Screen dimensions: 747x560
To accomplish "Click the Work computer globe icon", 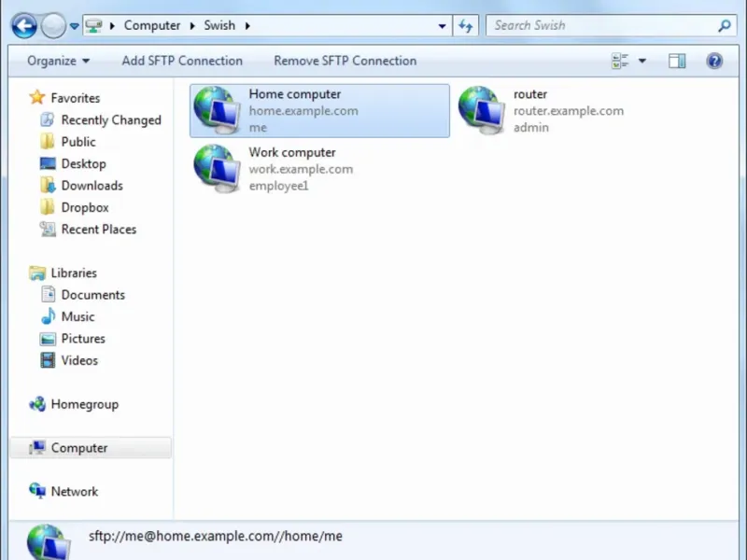I will coord(217,169).
